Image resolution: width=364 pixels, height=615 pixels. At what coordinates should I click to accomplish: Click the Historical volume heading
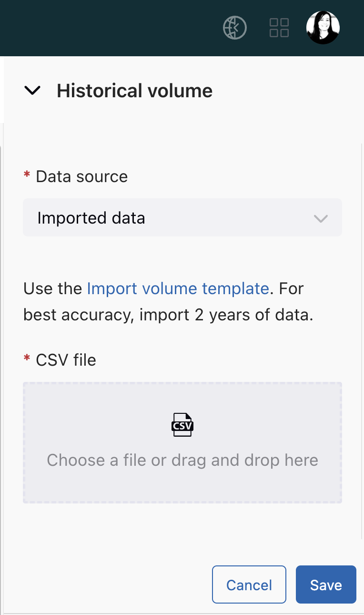135,91
